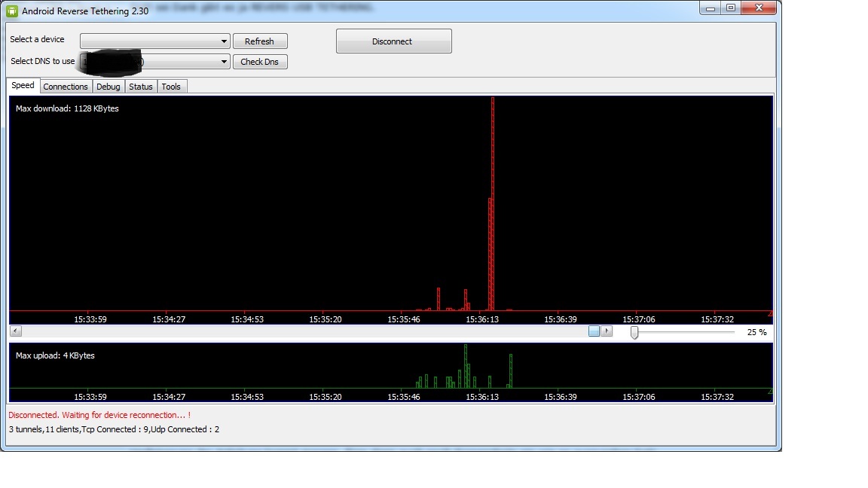
Task: Click the Select DNS to use label
Action: (x=43, y=61)
